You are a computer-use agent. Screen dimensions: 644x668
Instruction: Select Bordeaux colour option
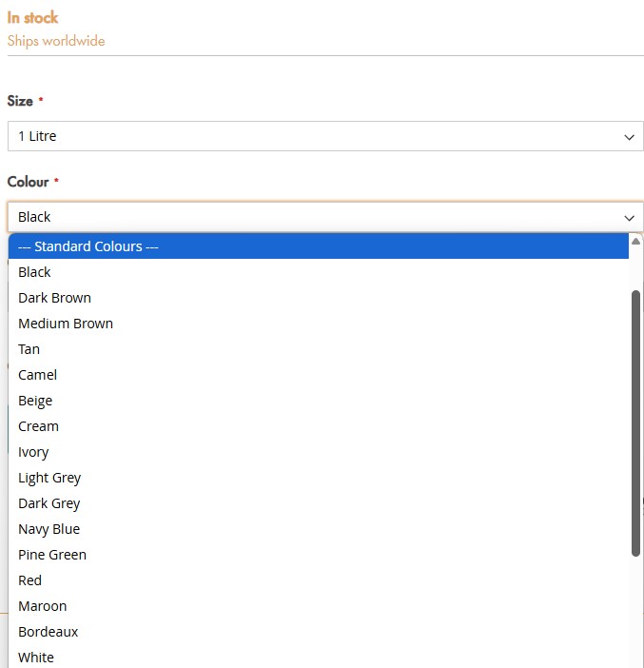pos(318,631)
